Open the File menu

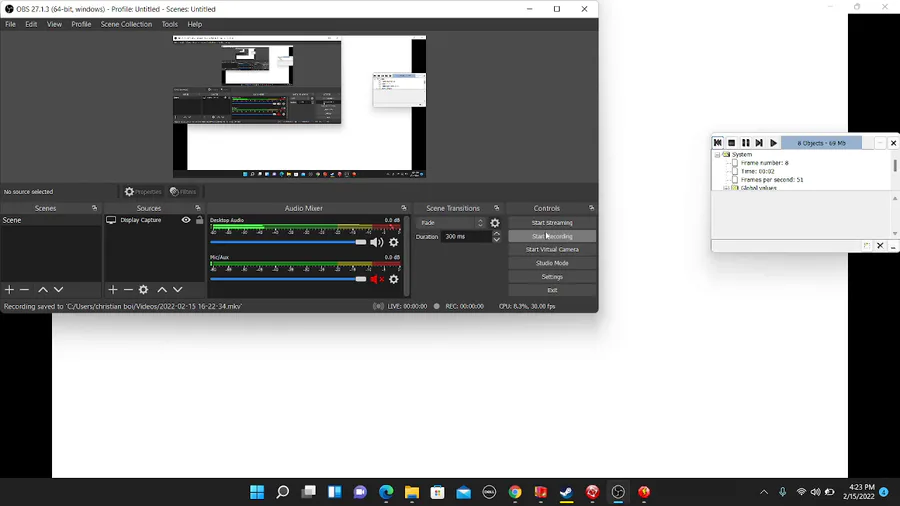pos(10,24)
